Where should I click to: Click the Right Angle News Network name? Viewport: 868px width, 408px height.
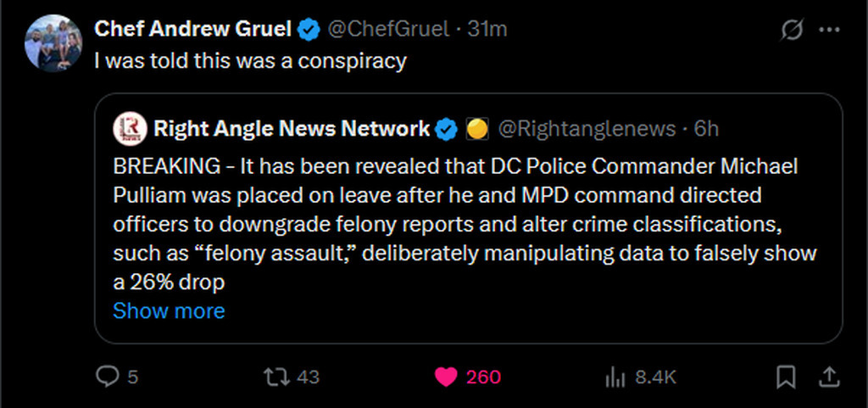point(292,128)
